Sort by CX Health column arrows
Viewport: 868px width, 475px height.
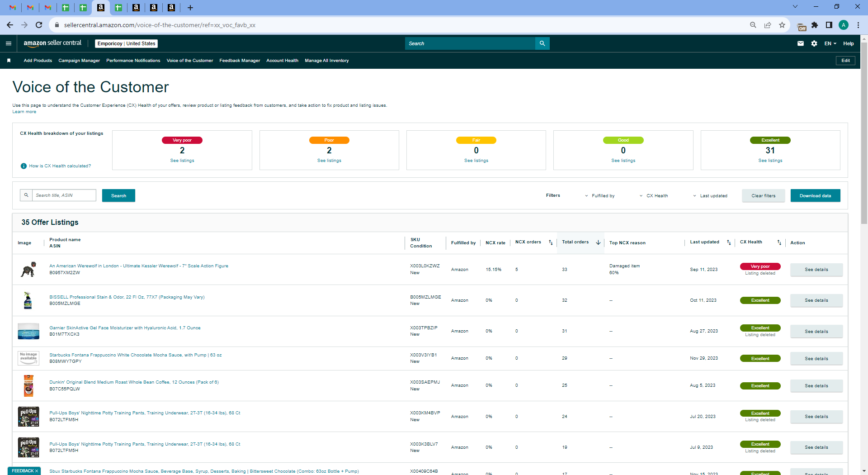tap(779, 242)
